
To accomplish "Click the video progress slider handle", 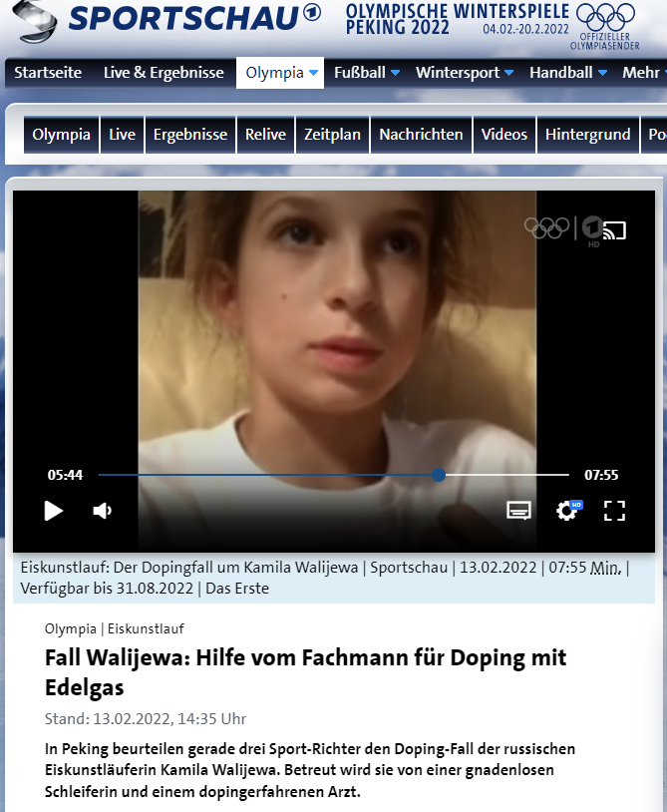I will (x=439, y=475).
